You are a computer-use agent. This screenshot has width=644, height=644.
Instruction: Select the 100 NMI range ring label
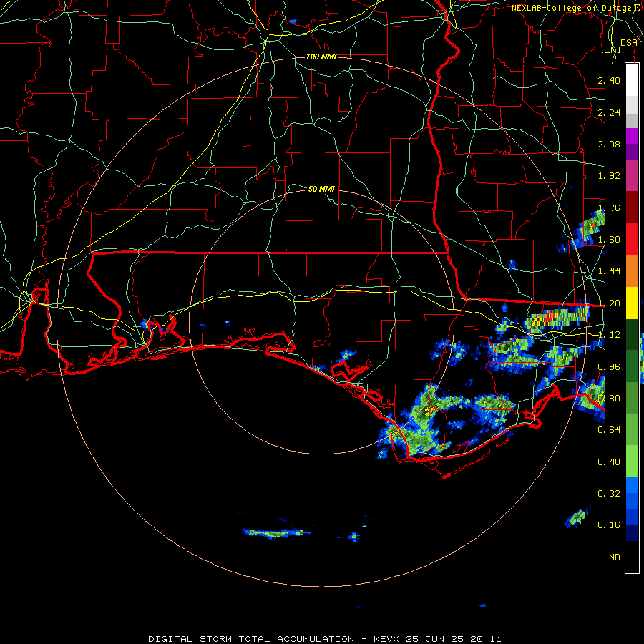[x=321, y=57]
